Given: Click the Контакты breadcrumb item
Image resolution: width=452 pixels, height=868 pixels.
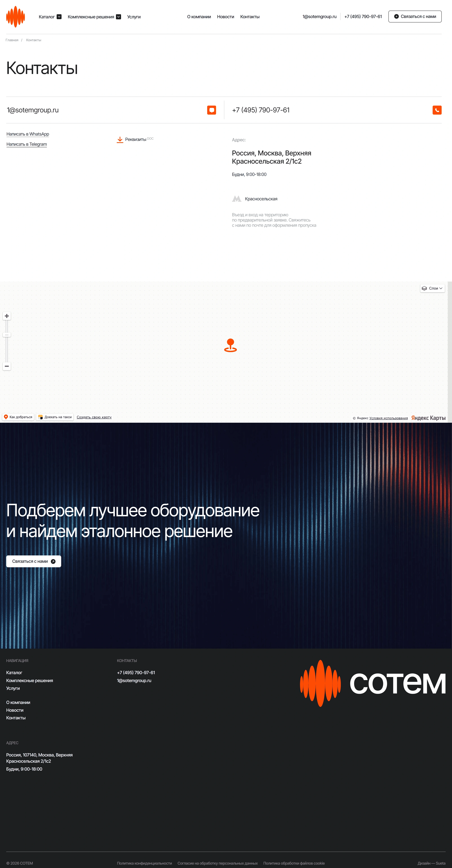Looking at the screenshot, I should (x=34, y=40).
